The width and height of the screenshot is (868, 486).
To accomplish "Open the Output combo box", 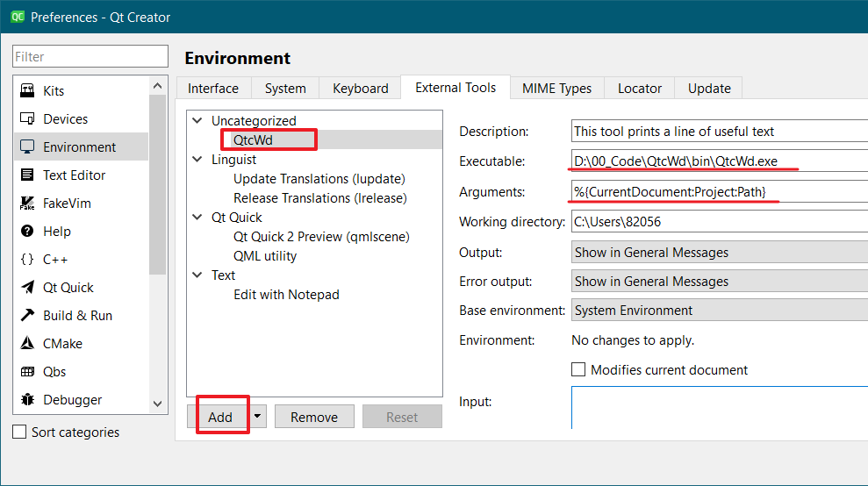I will (719, 253).
